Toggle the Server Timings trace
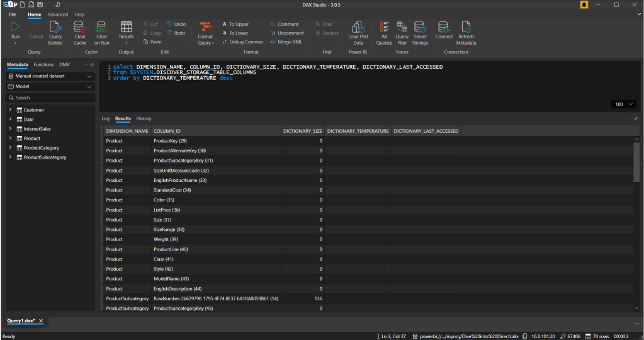This screenshot has width=644, height=340. click(x=420, y=28)
